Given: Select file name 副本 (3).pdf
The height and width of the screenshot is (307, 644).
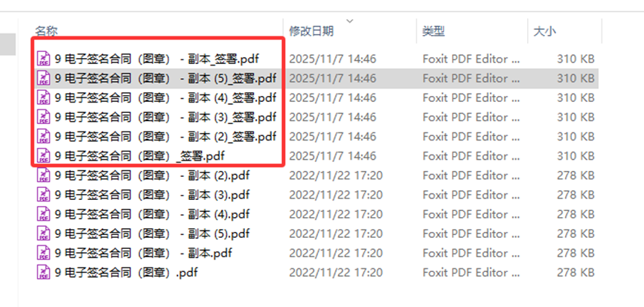Looking at the screenshot, I should 152,195.
